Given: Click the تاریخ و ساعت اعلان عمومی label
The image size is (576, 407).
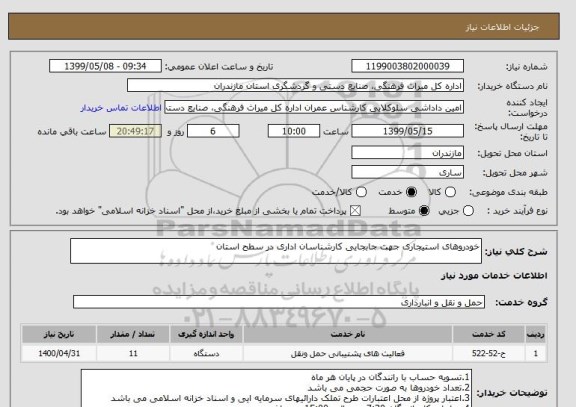Looking at the screenshot, I should tap(219, 67).
